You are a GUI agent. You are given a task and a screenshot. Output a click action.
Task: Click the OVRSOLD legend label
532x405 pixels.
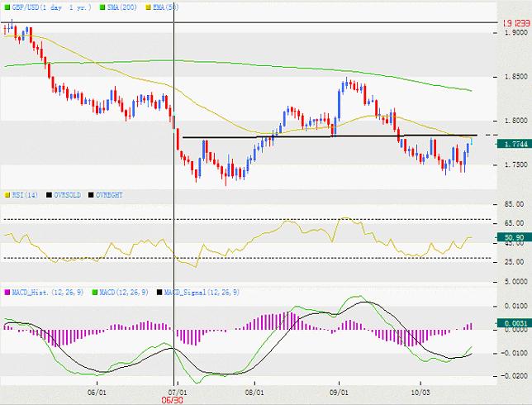pyautogui.click(x=67, y=195)
